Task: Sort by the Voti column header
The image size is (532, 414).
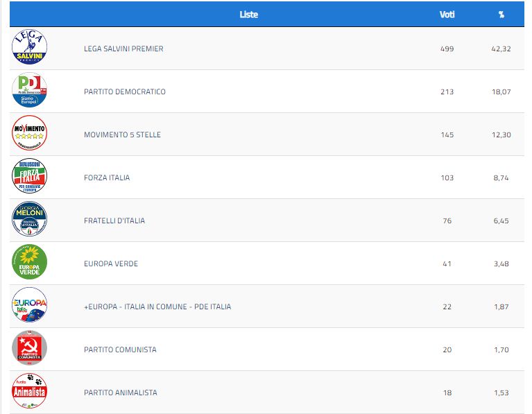Action: (447, 15)
